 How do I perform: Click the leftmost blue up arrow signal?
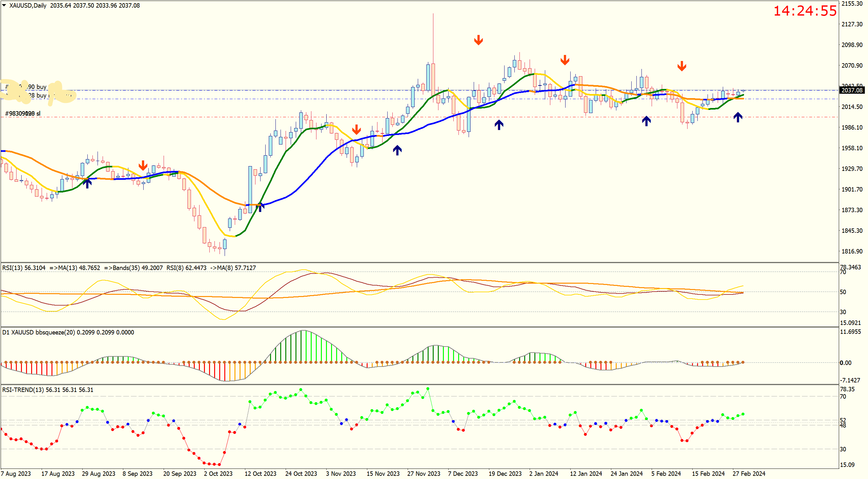(87, 183)
